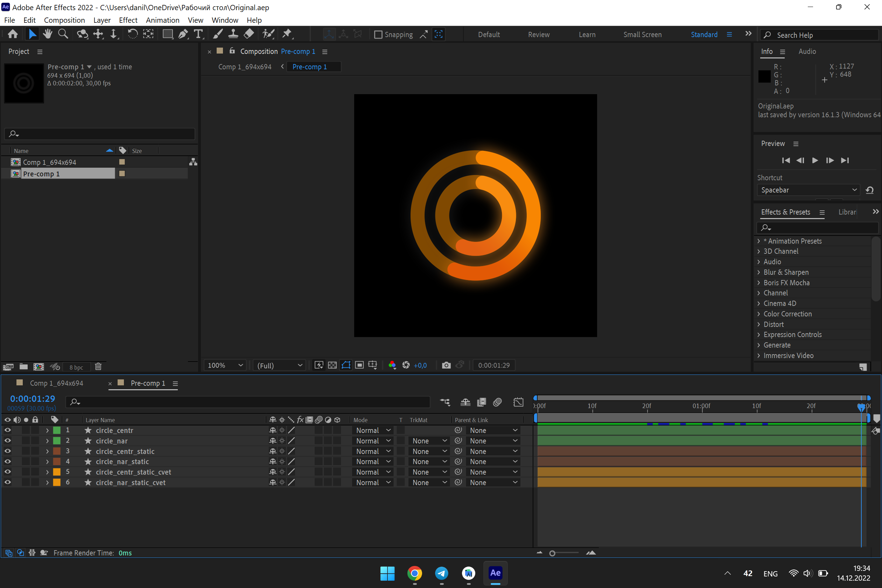The width and height of the screenshot is (882, 588).
Task: Select the Puppet Pin tool
Action: (287, 34)
